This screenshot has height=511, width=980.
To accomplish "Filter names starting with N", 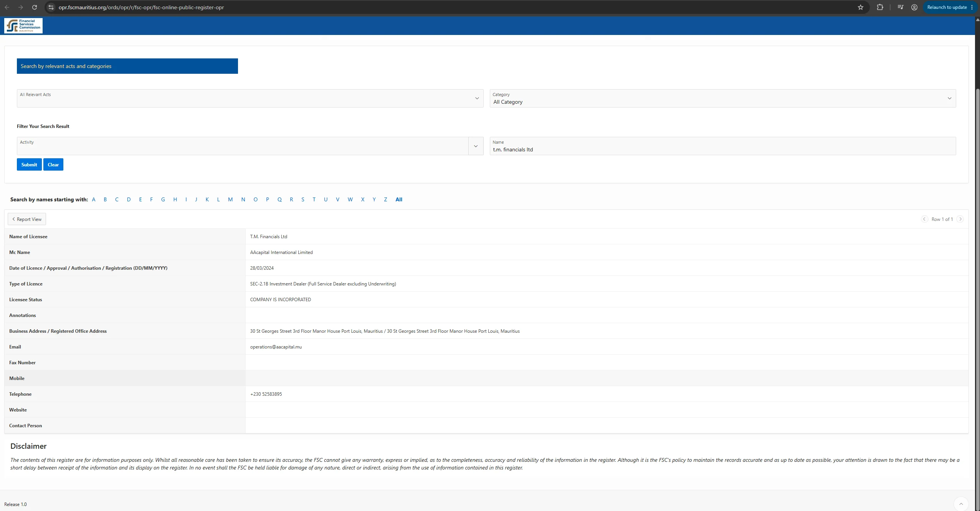I will tap(243, 199).
